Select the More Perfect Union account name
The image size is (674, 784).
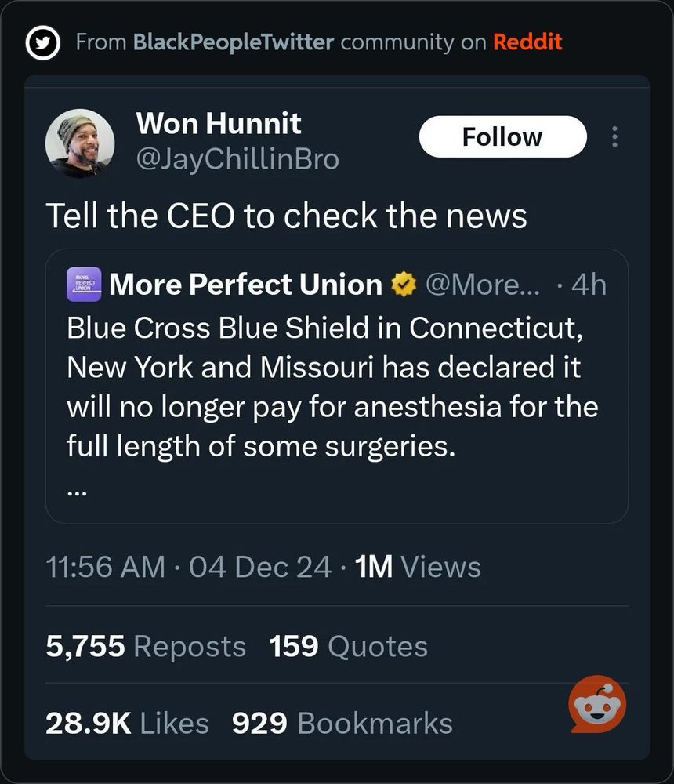(x=246, y=285)
